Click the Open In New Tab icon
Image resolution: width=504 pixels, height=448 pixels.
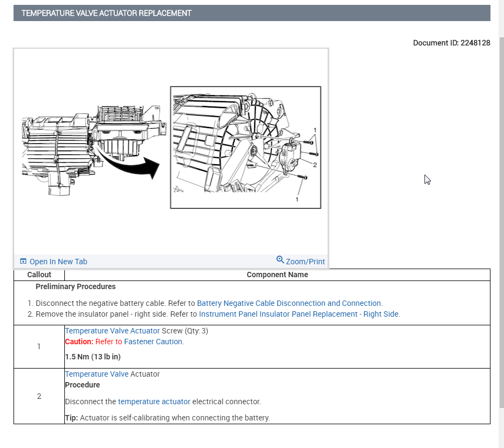[23, 262]
